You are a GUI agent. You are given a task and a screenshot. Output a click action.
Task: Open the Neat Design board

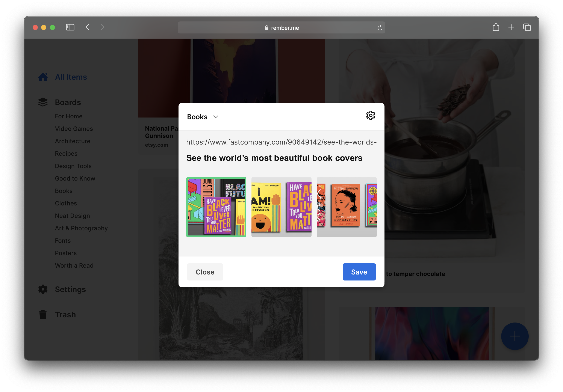point(72,216)
